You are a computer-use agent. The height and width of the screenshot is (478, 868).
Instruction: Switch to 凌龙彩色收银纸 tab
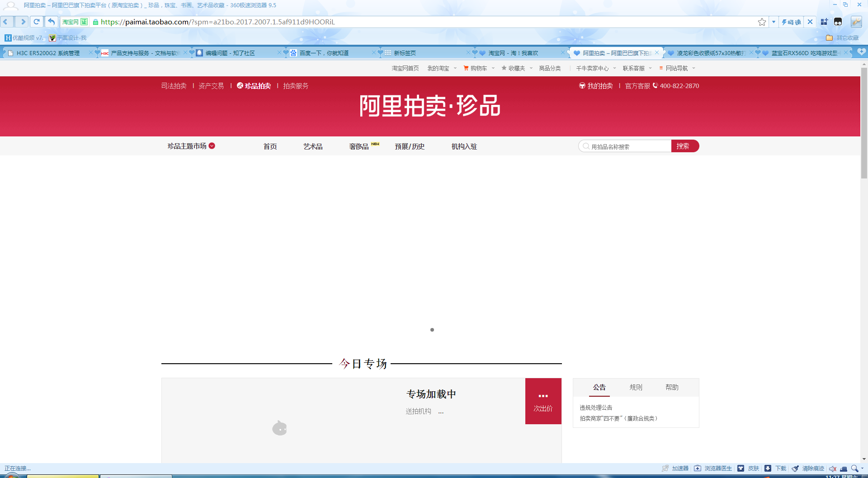pyautogui.click(x=710, y=53)
